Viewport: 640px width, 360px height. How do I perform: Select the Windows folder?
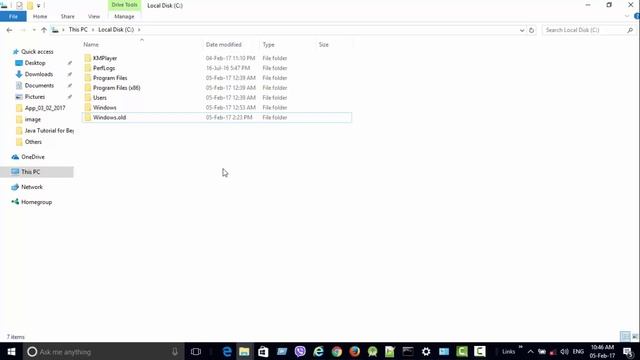pos(104,107)
